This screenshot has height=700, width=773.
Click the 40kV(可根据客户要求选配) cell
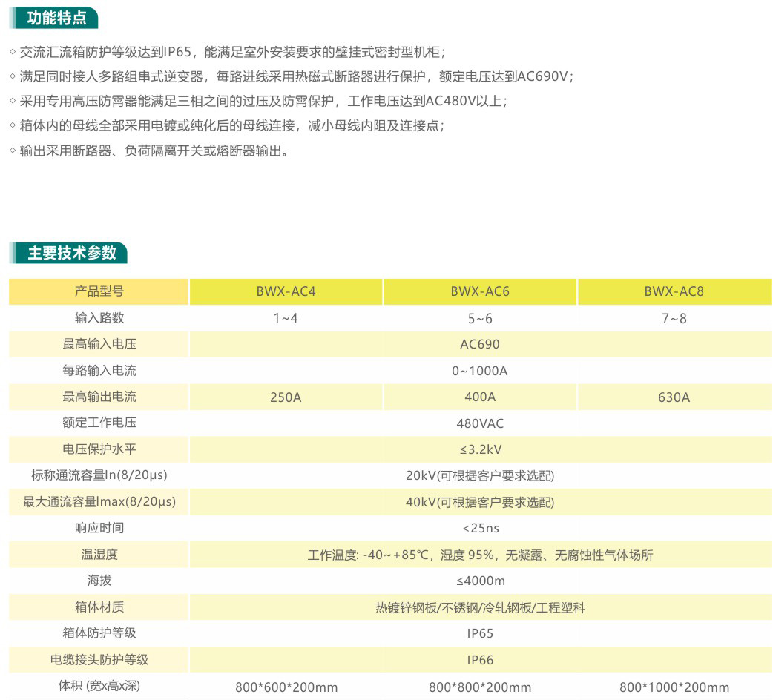click(480, 502)
